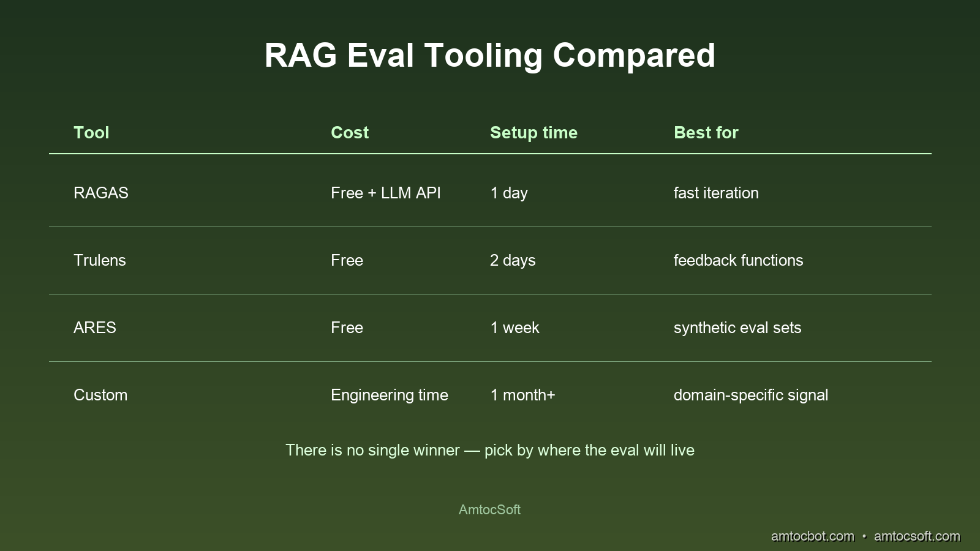Select the 'feedback functions' cell
Image resolution: width=980 pixels, height=551 pixels.
pyautogui.click(x=738, y=260)
